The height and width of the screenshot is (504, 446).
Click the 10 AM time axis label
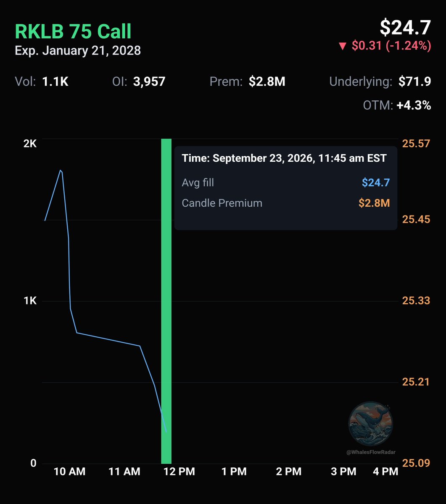click(70, 472)
